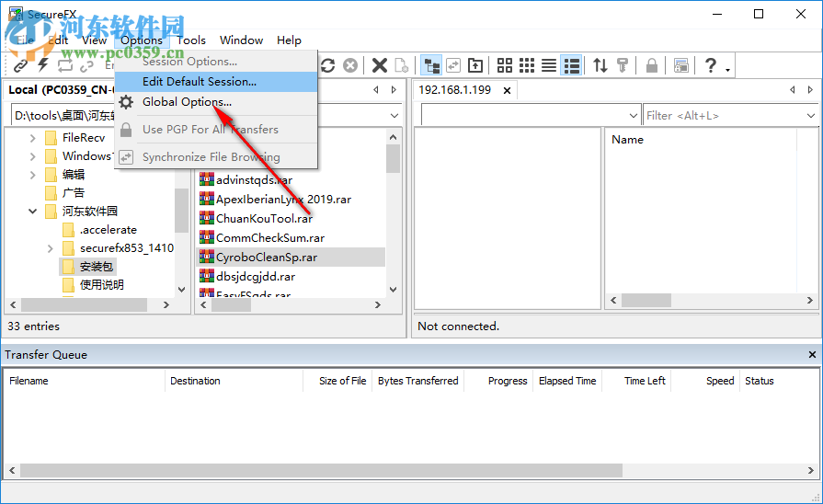Click the up-down arrows transfer icon
Image resolution: width=823 pixels, height=504 pixels.
point(600,65)
